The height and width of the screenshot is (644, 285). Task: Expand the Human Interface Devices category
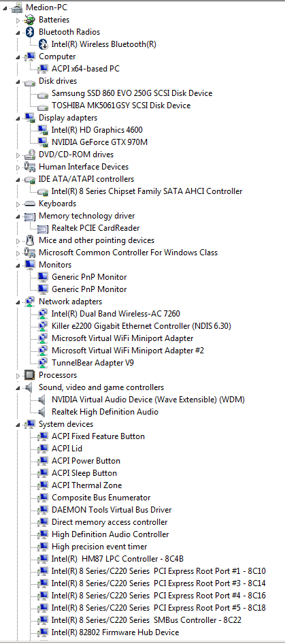coord(18,167)
